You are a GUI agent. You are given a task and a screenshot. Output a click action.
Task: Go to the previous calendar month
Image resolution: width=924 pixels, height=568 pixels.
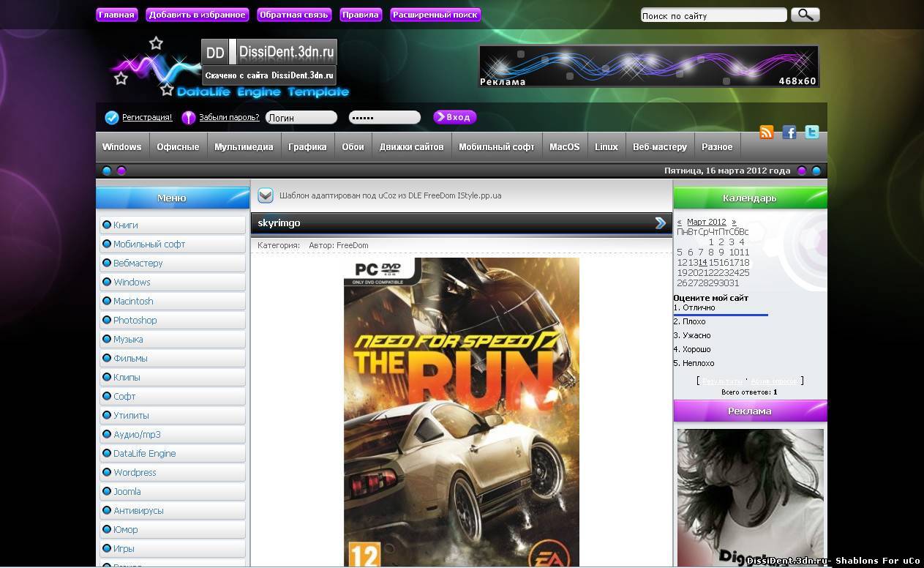pos(679,222)
